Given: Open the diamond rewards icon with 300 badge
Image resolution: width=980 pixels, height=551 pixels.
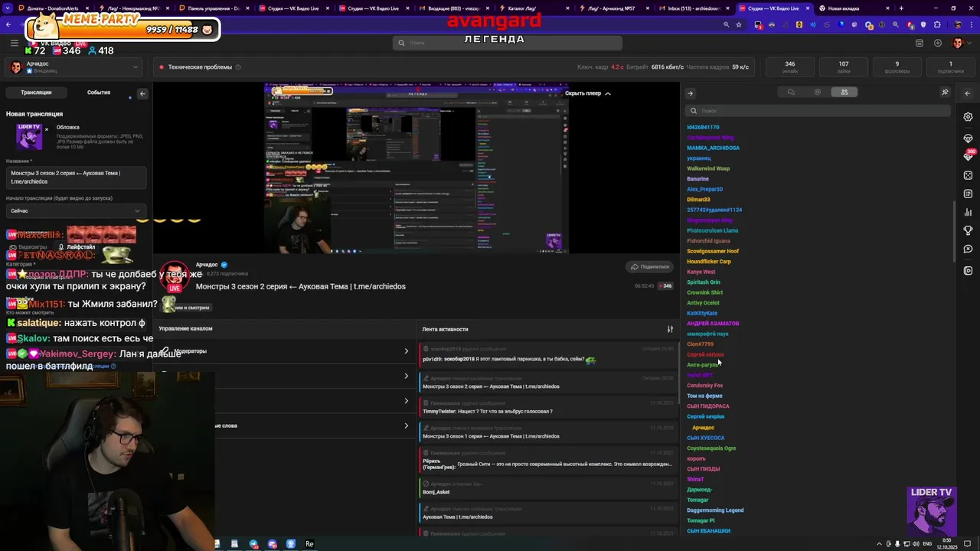Looking at the screenshot, I should 969,156.
